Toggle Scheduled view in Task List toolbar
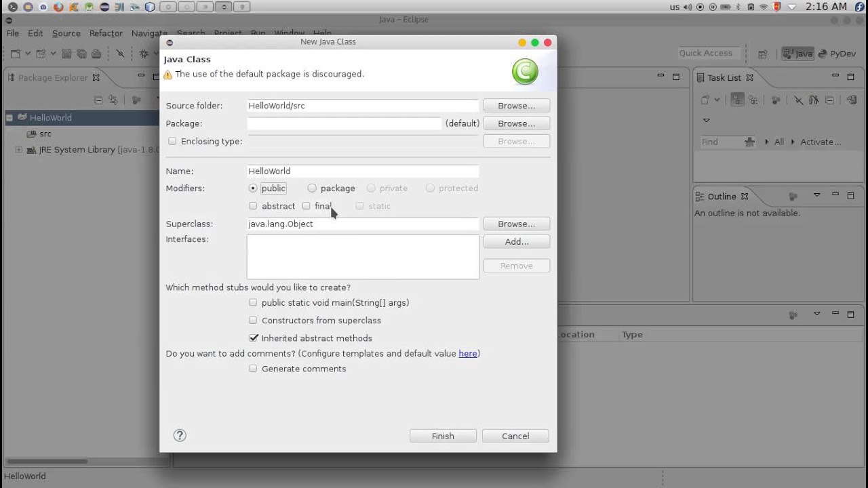The height and width of the screenshot is (488, 868). click(752, 100)
